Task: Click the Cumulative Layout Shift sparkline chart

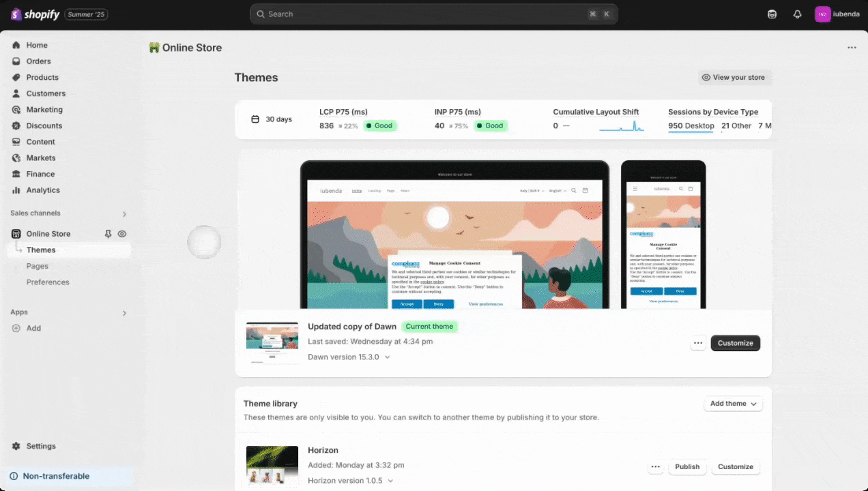Action: [622, 126]
